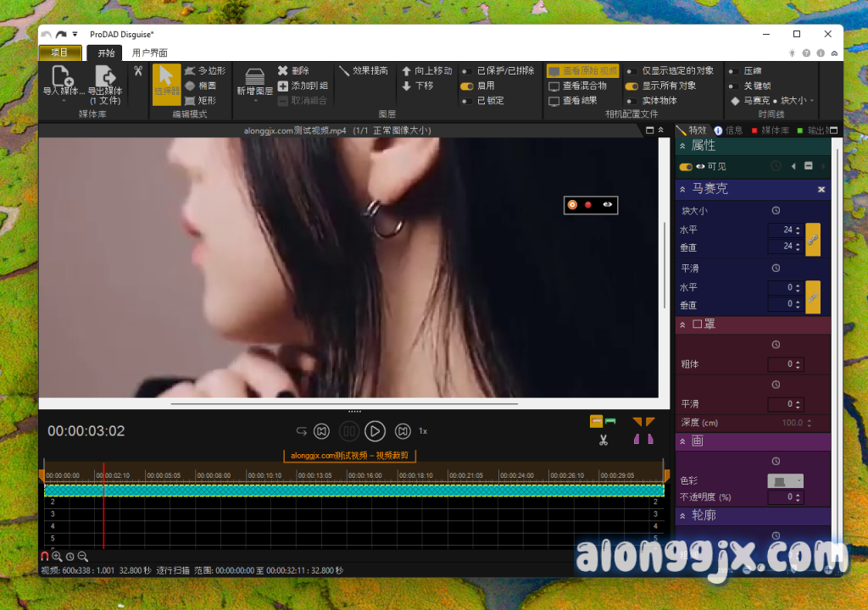Click the magnet snap icon under the timeline
The image size is (868, 610).
(45, 557)
